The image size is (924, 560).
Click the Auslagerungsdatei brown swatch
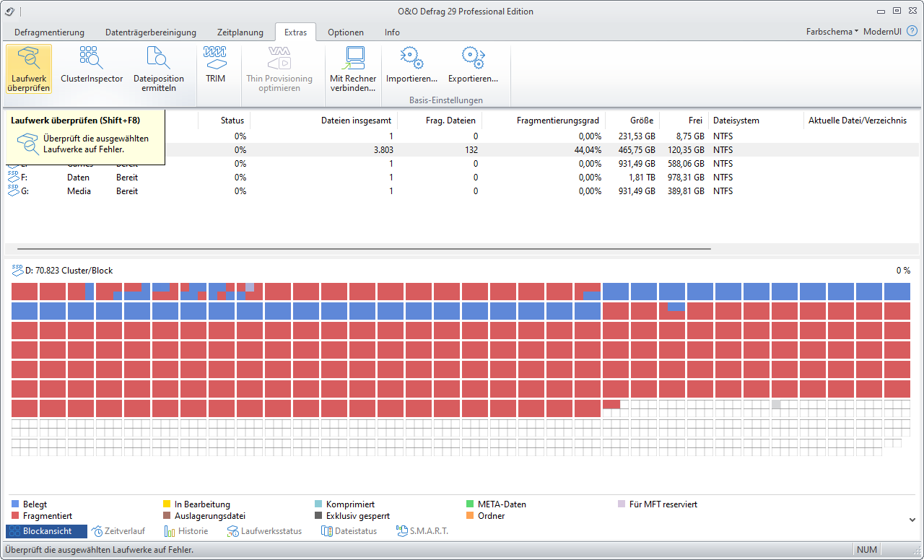pos(167,516)
